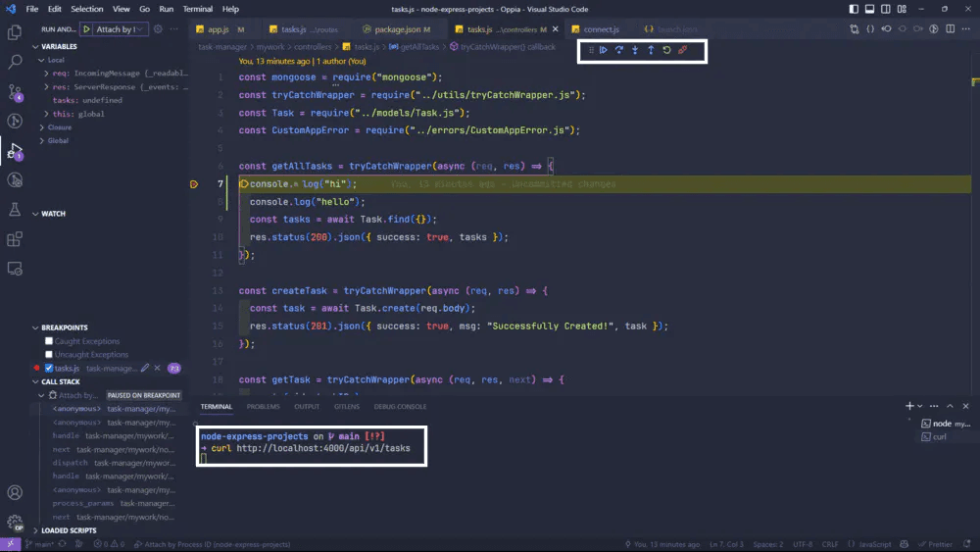This screenshot has width=980, height=552.
Task: Add a new terminal with plus icon
Action: (x=909, y=406)
